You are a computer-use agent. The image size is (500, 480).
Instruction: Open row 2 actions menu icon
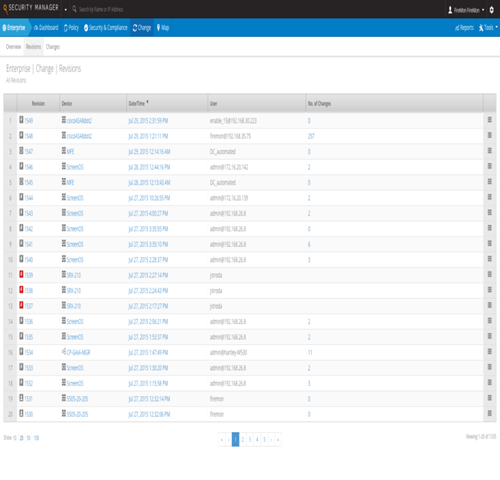490,135
